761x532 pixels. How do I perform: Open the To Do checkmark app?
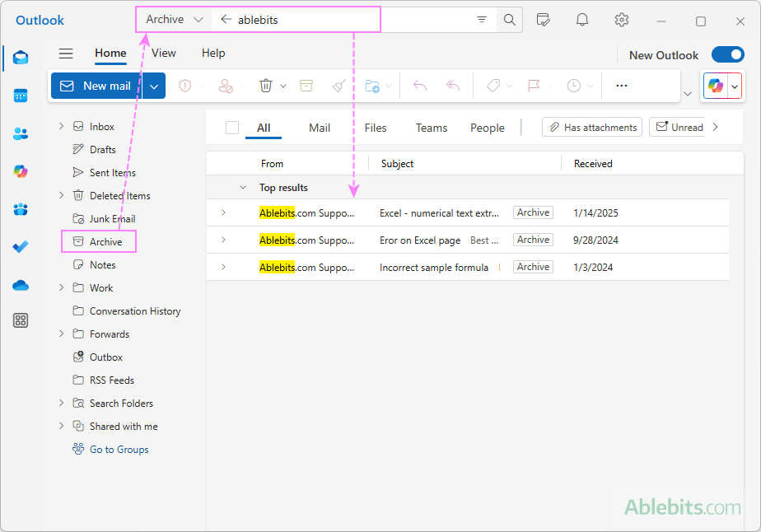[x=21, y=247]
